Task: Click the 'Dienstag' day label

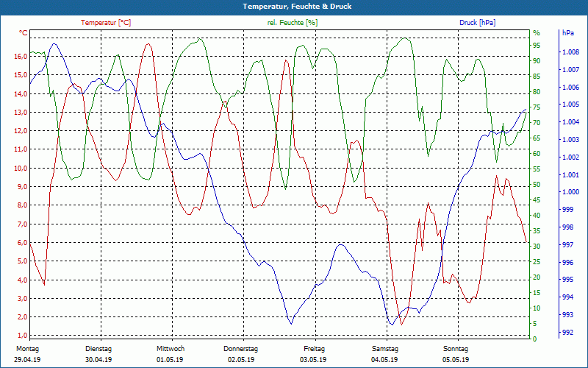Action: pyautogui.click(x=98, y=349)
